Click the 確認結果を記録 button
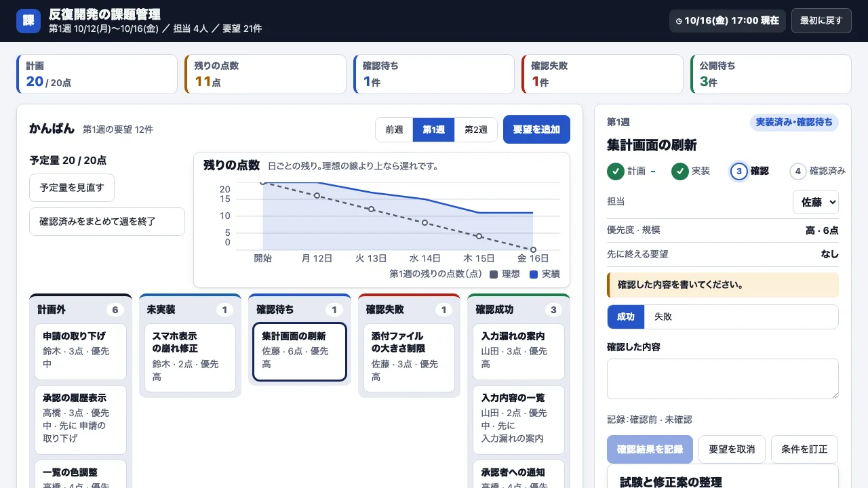This screenshot has width=868, height=488. point(650,449)
